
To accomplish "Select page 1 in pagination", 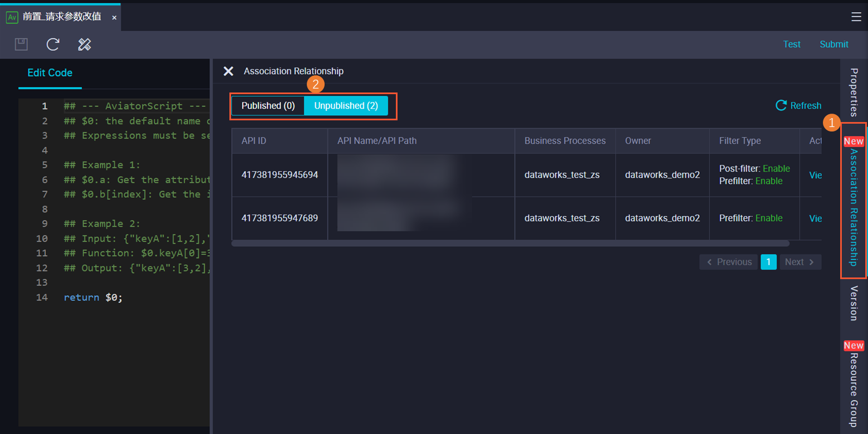I will 768,262.
